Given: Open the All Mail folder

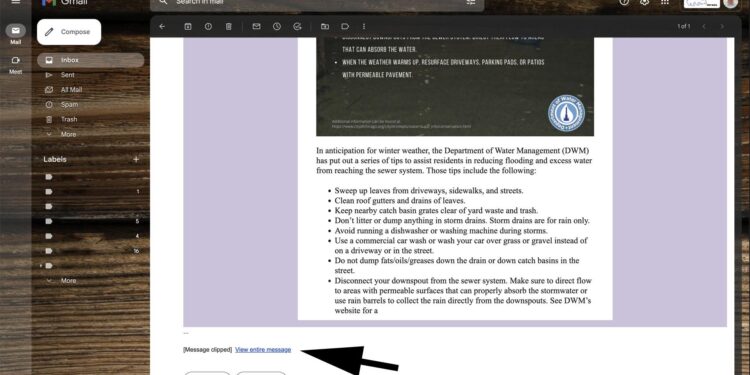Looking at the screenshot, I should coord(90,90).
